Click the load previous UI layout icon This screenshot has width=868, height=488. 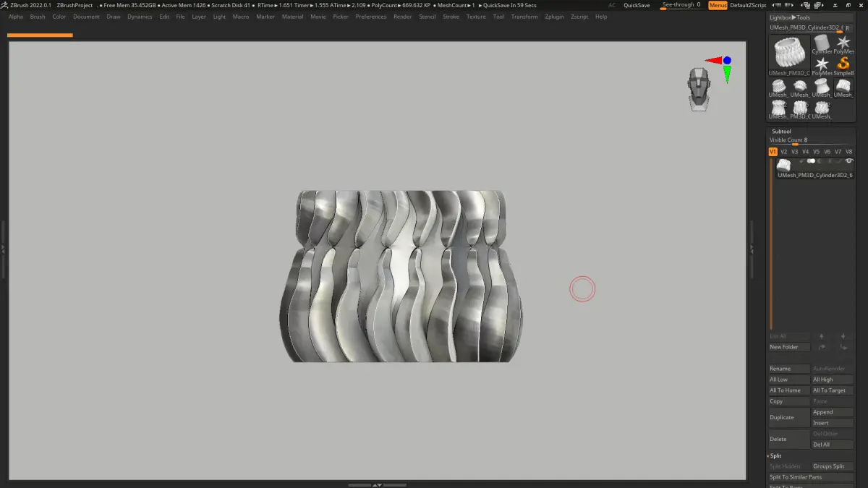[x=805, y=5]
